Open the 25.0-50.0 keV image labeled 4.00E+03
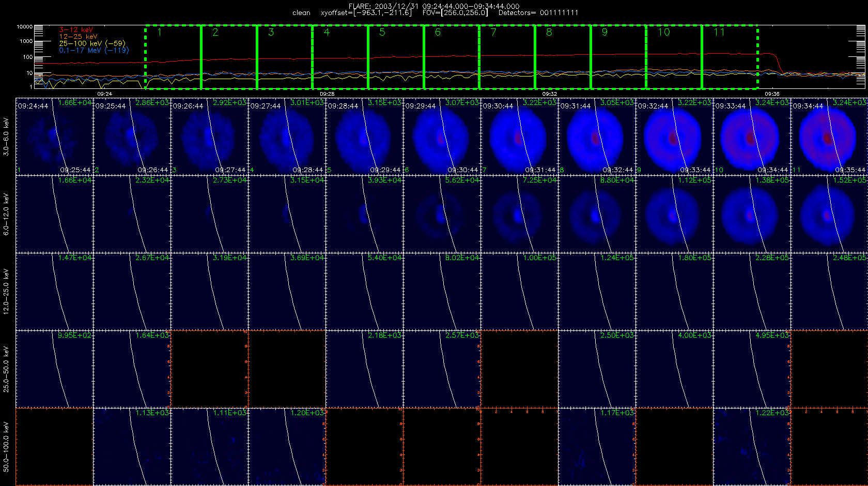The height and width of the screenshot is (486, 868). (674, 369)
